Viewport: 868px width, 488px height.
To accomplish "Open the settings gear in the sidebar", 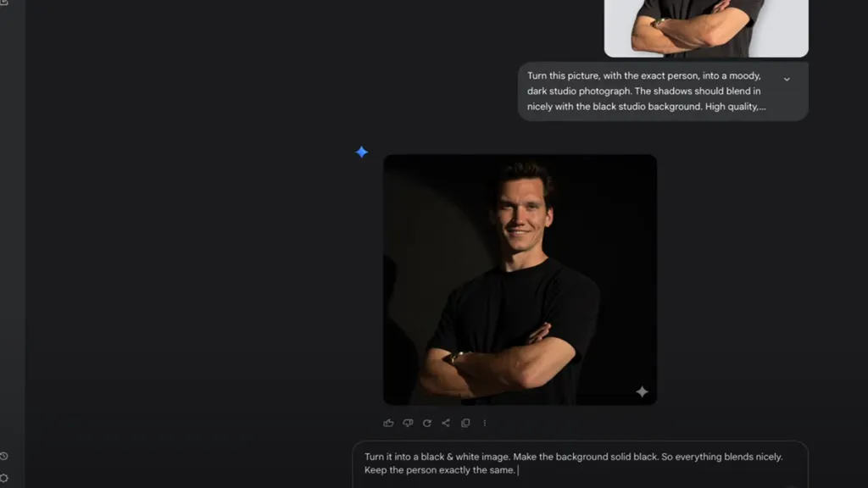I will coord(4,478).
